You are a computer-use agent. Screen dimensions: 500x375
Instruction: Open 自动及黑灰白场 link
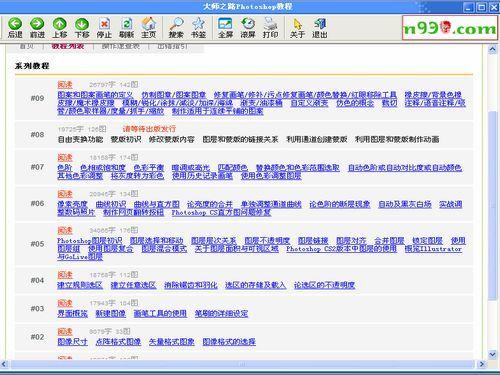405,204
